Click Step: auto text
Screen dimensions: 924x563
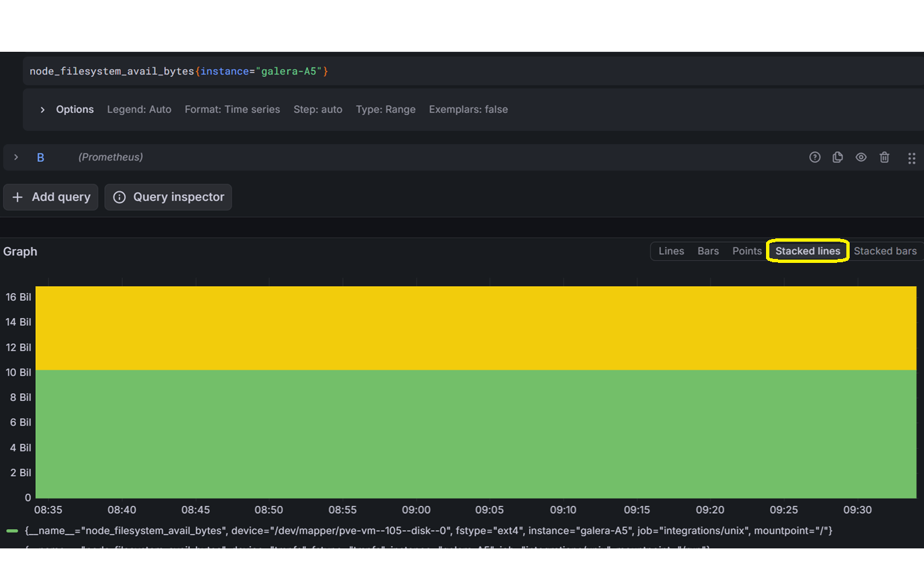(x=318, y=110)
